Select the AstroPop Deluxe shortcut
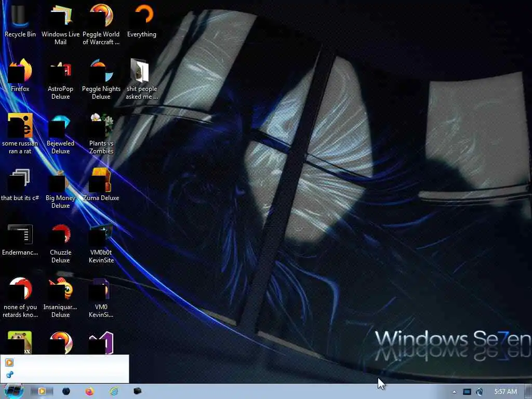The width and height of the screenshot is (532, 399). pyautogui.click(x=60, y=79)
